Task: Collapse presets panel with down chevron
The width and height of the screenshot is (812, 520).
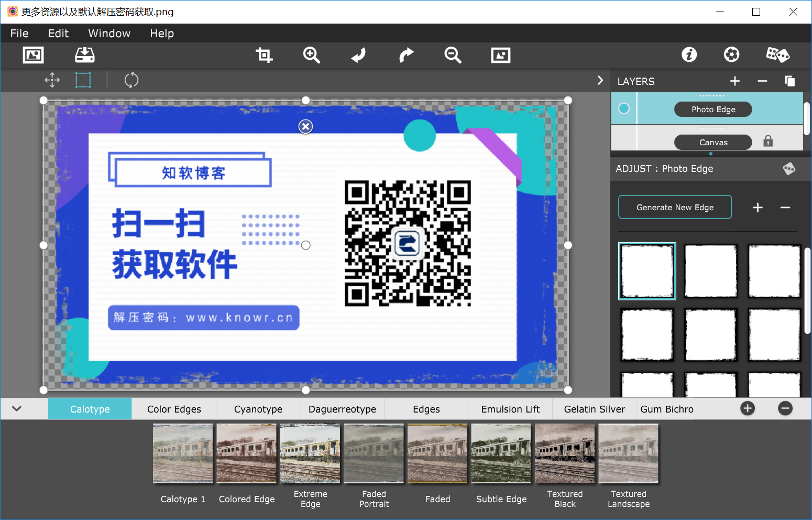Action: (17, 408)
